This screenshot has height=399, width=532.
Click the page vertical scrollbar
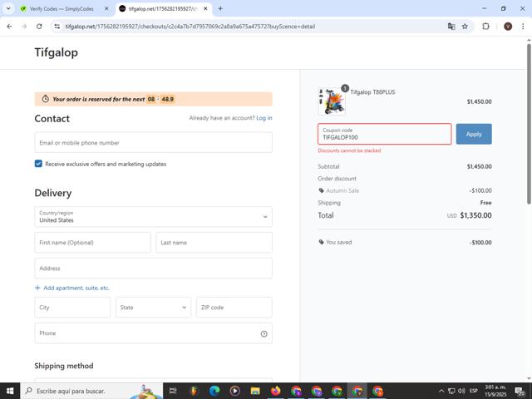(x=529, y=124)
